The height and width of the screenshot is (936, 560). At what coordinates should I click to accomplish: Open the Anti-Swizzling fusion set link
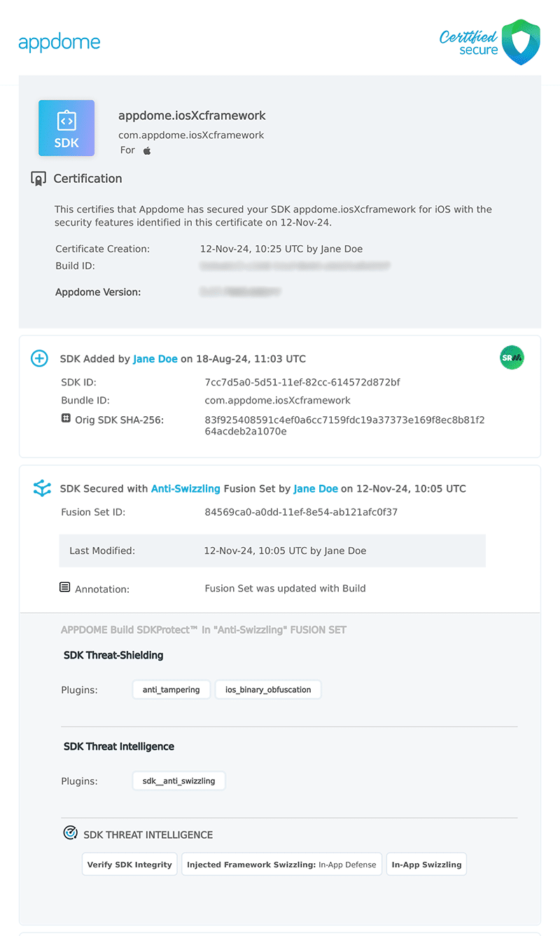click(185, 488)
